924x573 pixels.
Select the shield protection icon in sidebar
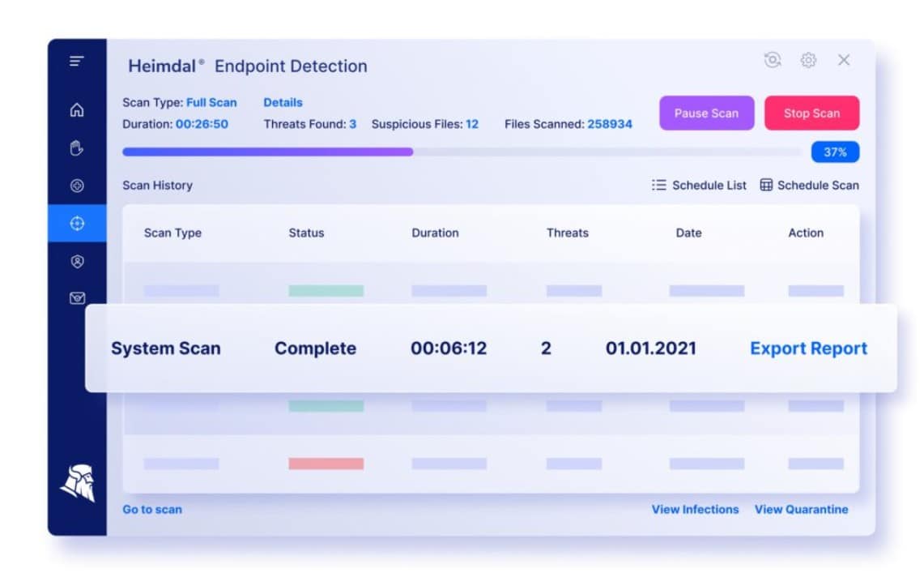pyautogui.click(x=76, y=186)
